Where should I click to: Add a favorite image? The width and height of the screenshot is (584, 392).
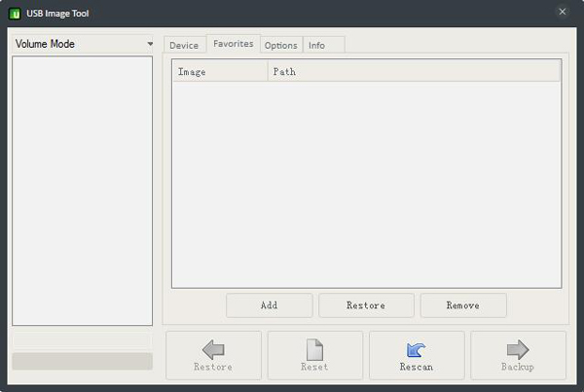coord(269,305)
